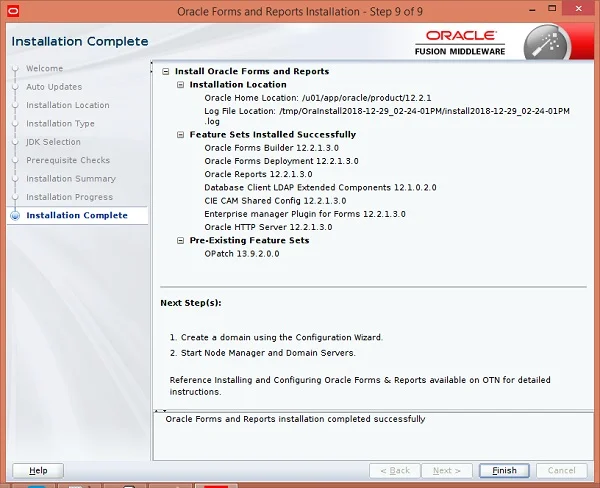Click the Next Step(s) heading
The width and height of the screenshot is (600, 488).
191,303
